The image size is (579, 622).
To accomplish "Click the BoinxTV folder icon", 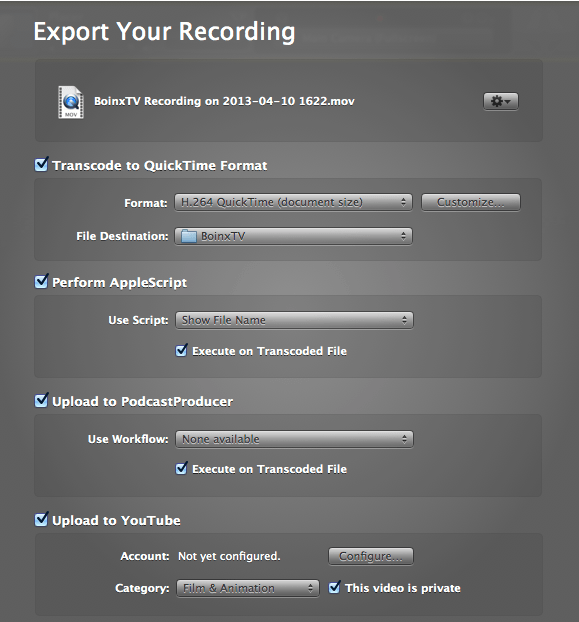I will tap(189, 236).
